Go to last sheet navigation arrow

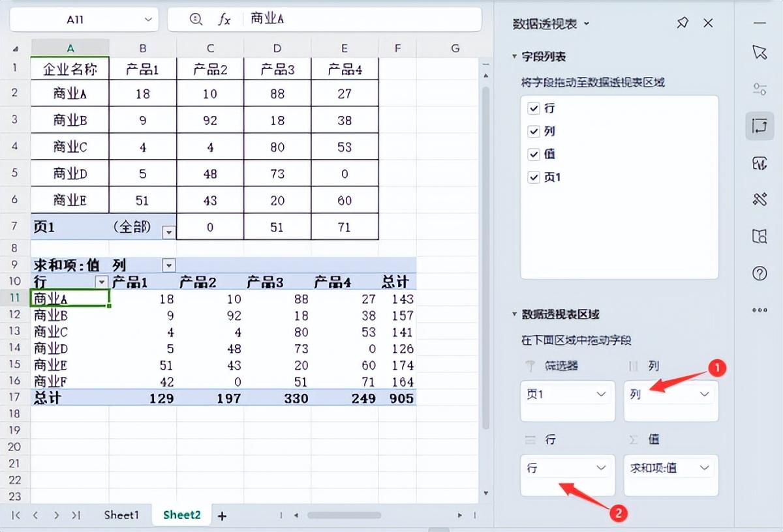point(76,515)
